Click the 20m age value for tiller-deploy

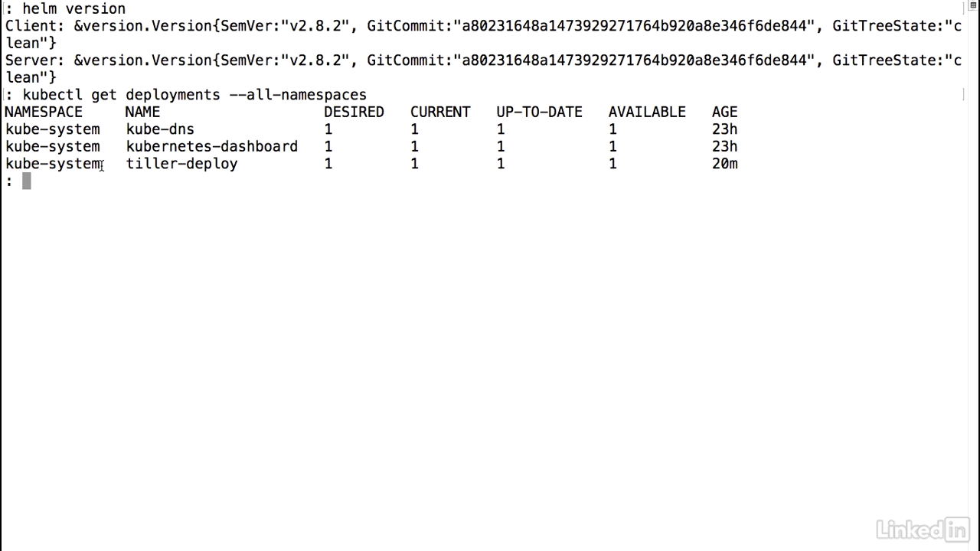[x=724, y=164]
